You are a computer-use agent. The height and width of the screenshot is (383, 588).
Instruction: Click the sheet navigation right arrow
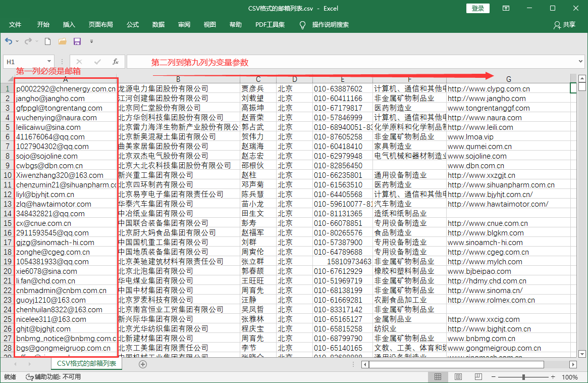coord(29,364)
